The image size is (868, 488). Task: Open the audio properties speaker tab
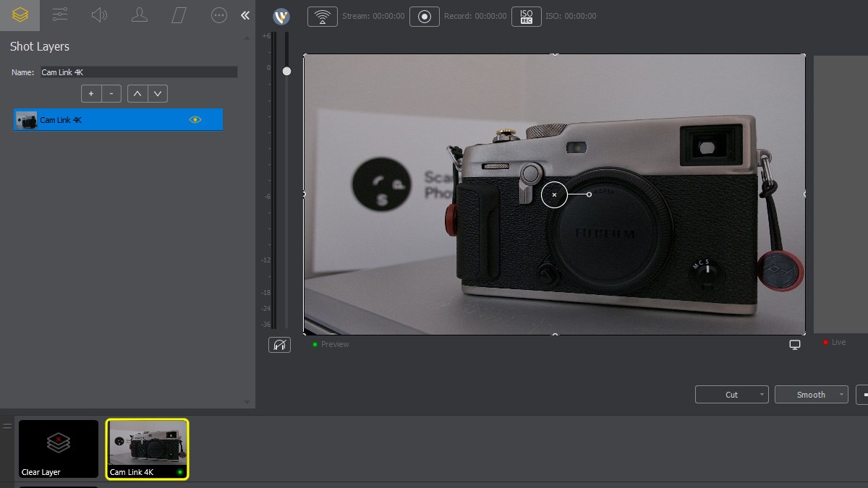[x=99, y=15]
